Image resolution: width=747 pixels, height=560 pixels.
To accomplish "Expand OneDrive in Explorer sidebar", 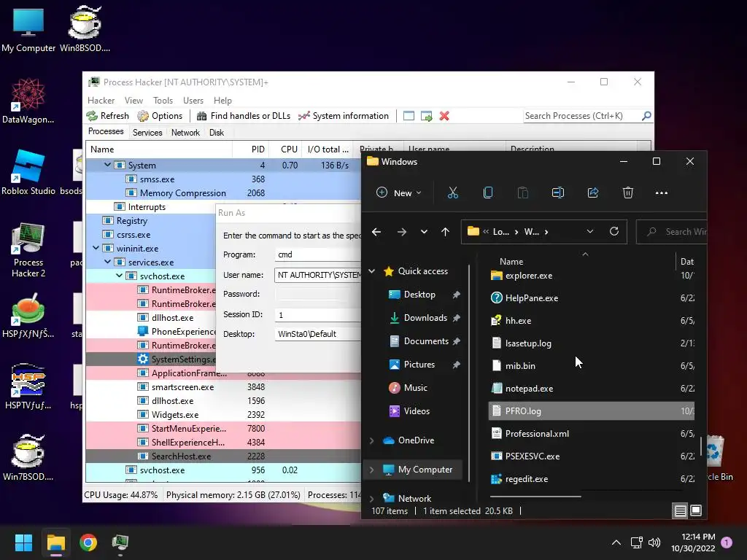I will [371, 440].
